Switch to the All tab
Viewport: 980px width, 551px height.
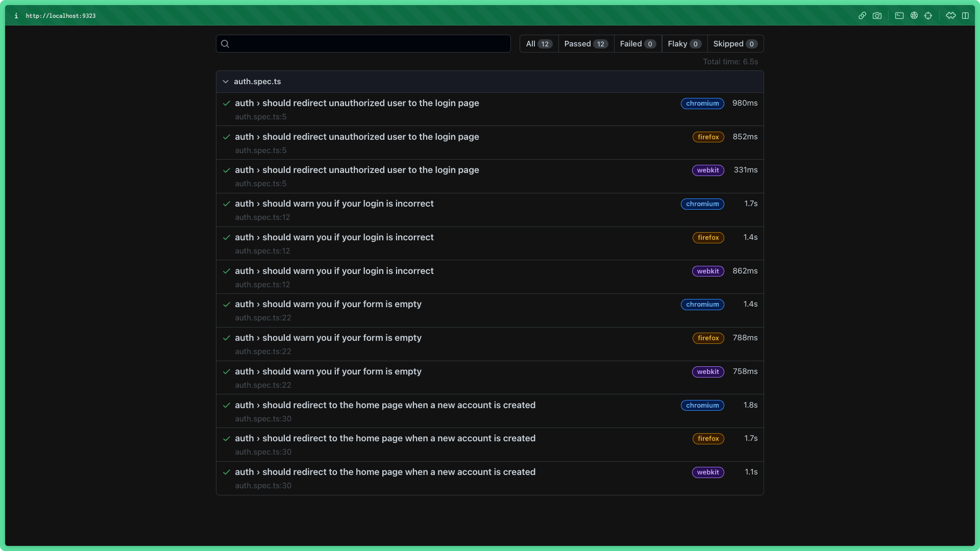pyautogui.click(x=538, y=44)
